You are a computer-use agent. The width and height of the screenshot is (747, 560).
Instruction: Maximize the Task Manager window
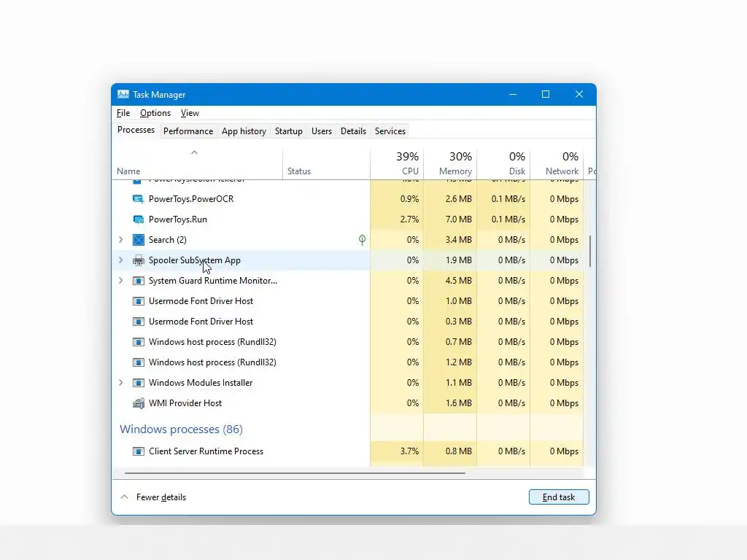[x=546, y=94]
